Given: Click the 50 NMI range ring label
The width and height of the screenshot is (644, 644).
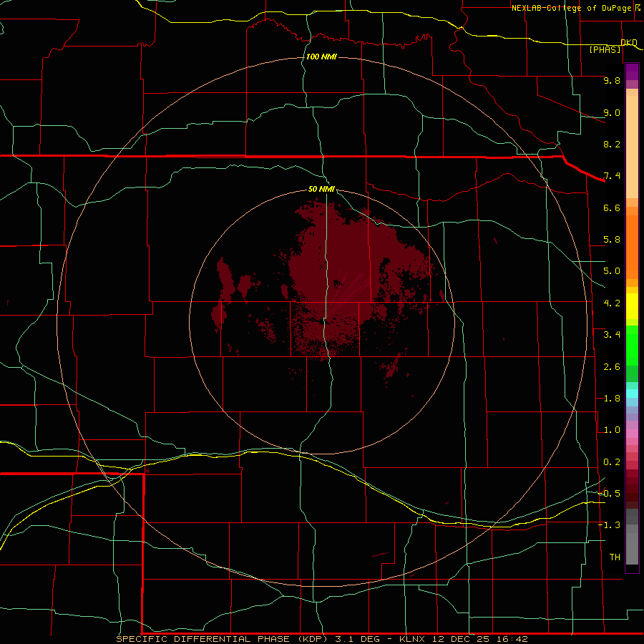Looking at the screenshot, I should point(321,189).
